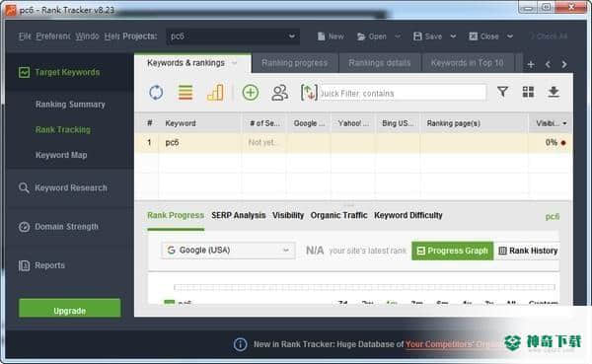Select Keyword Difficulty tab
This screenshot has width=592, height=364.
(x=408, y=216)
